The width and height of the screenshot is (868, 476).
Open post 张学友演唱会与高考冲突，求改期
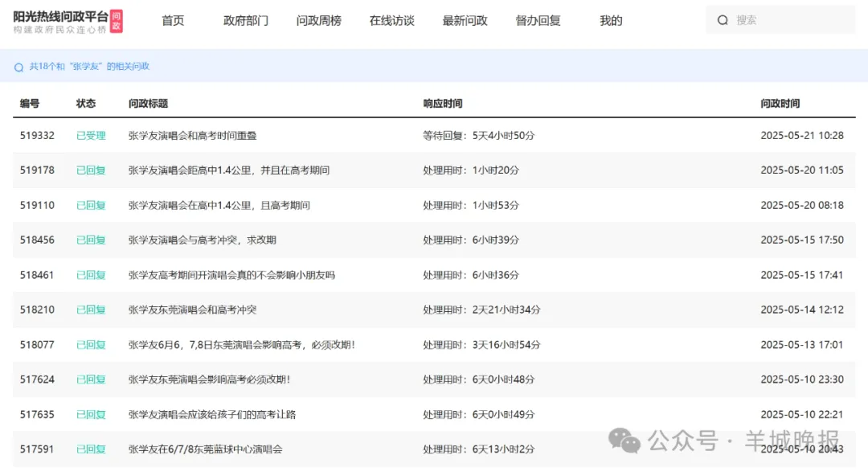[203, 240]
